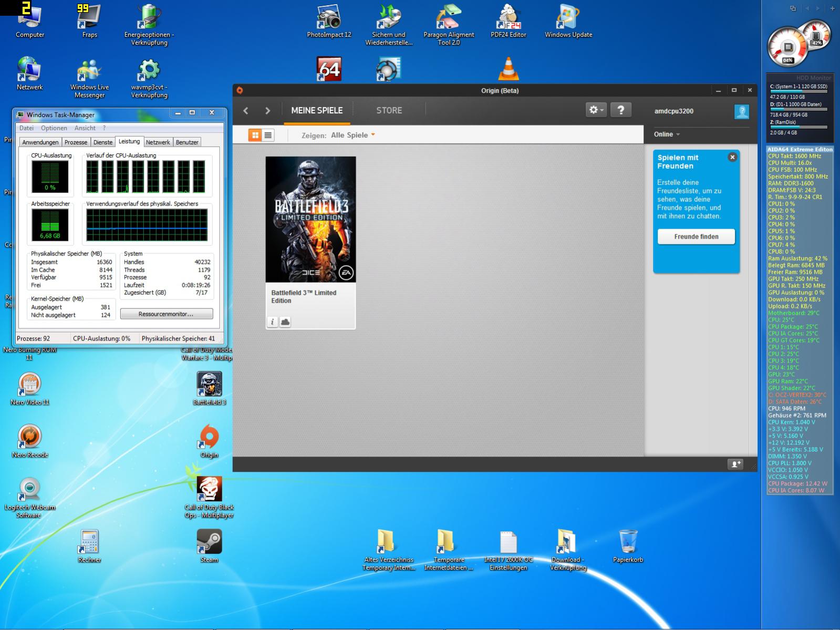Click the Battlefield 3 Limited Edition title text
840x630 pixels.
click(304, 297)
